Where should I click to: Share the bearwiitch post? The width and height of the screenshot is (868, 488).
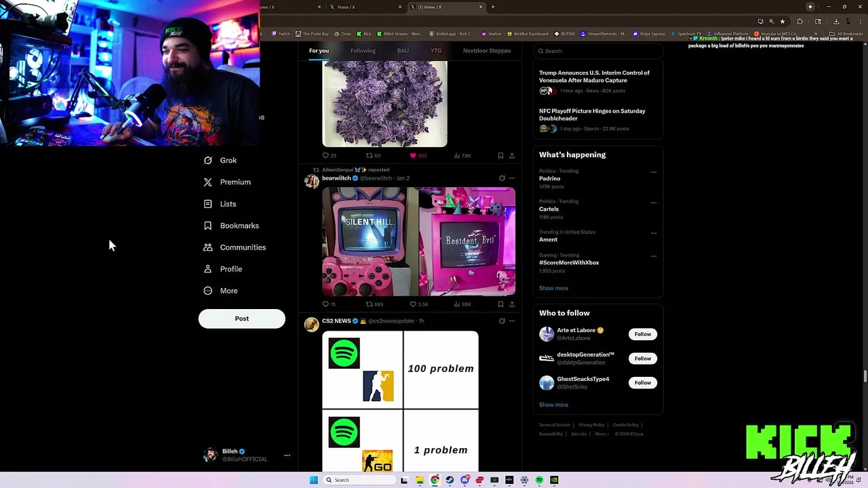coord(512,304)
